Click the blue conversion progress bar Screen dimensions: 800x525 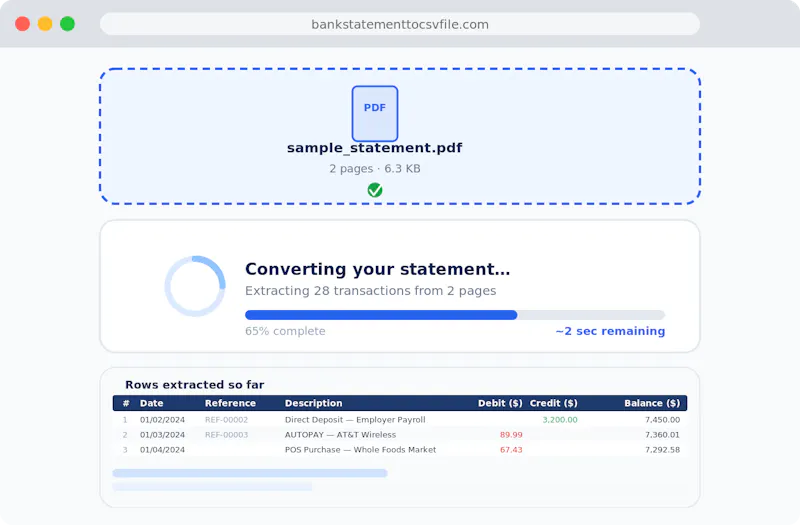(455, 315)
